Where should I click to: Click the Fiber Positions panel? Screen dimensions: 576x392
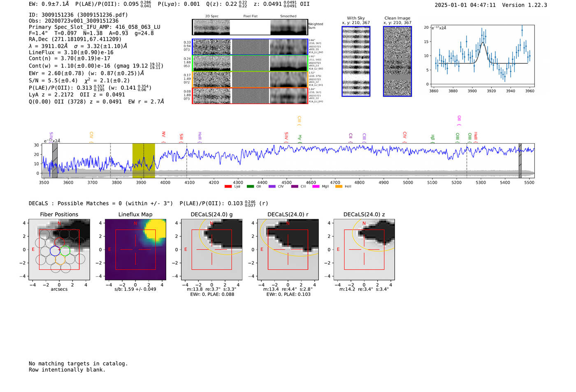[59, 249]
